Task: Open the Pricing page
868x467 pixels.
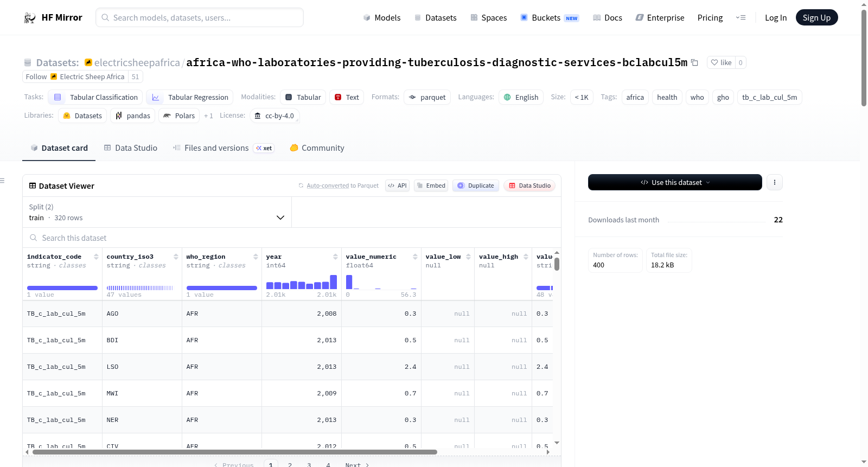Action: 710,17
